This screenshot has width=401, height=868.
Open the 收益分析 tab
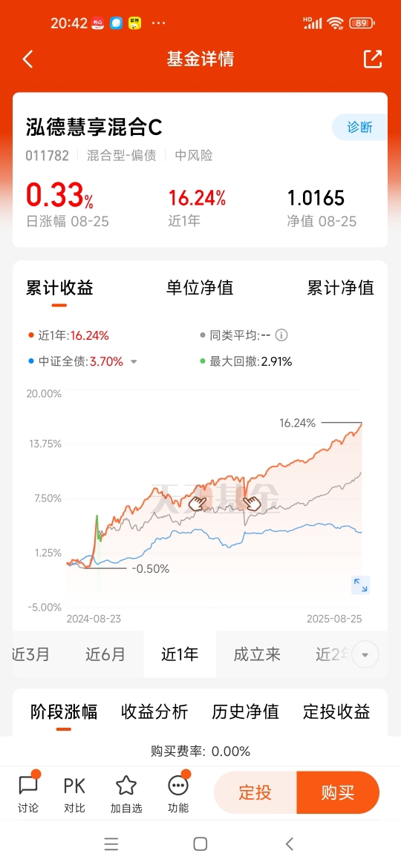[x=154, y=712]
